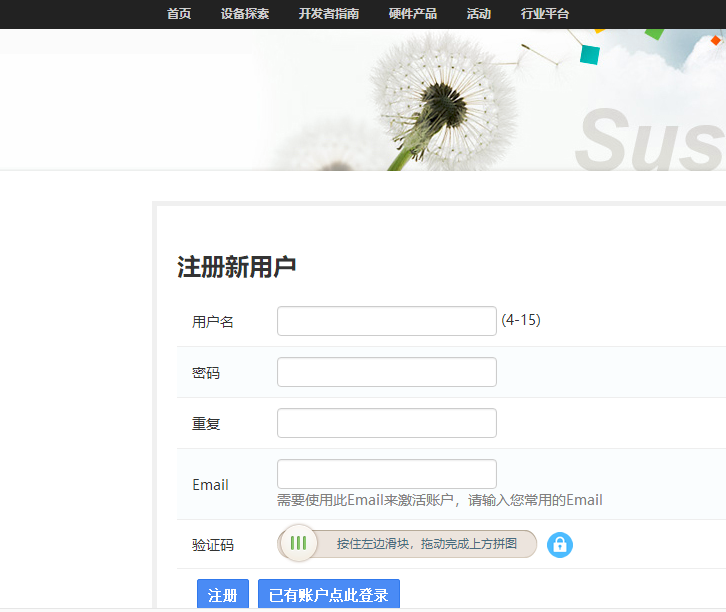
Task: Click the 验证码 field label
Action: click(213, 545)
